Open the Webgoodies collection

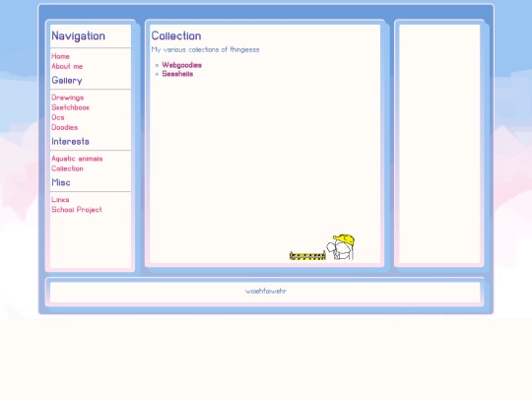(182, 65)
